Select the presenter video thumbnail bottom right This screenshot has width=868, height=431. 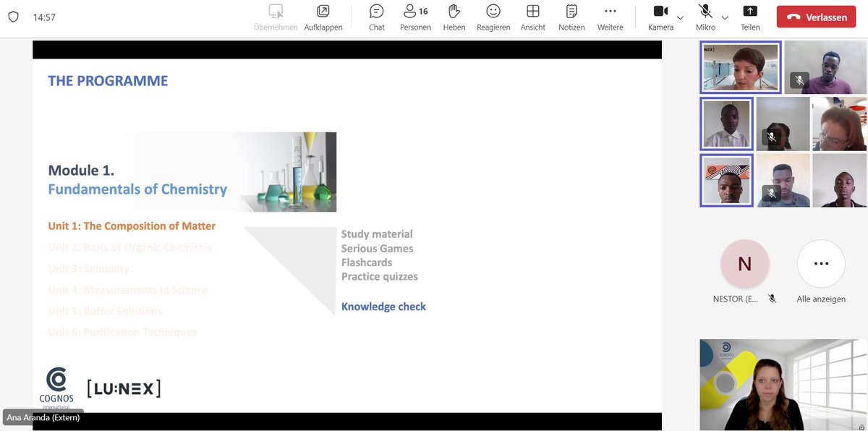[x=781, y=385]
